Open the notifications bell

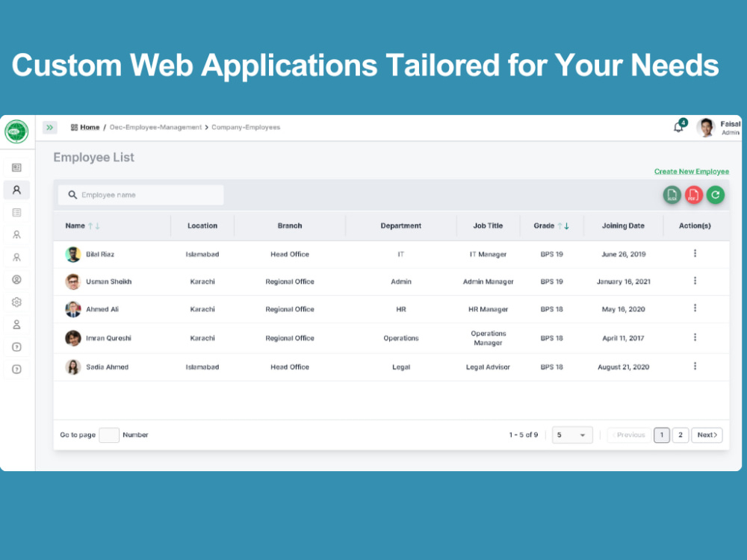pyautogui.click(x=678, y=127)
